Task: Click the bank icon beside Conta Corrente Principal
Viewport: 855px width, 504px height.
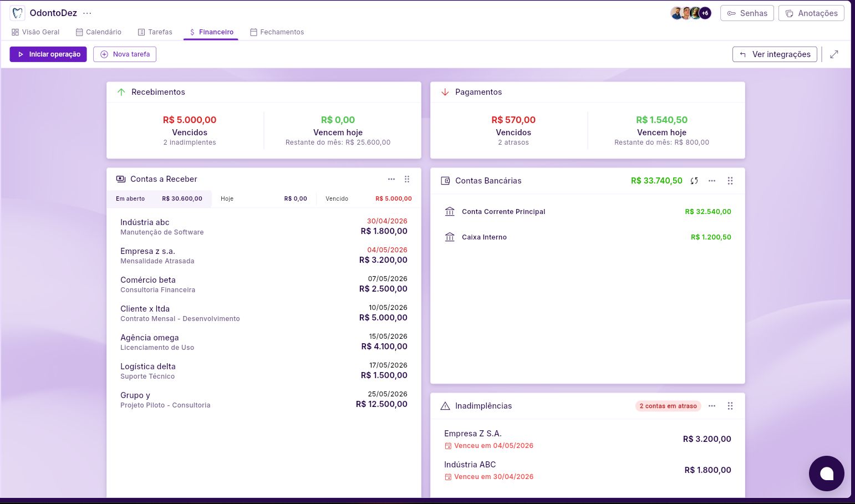Action: [x=450, y=212]
